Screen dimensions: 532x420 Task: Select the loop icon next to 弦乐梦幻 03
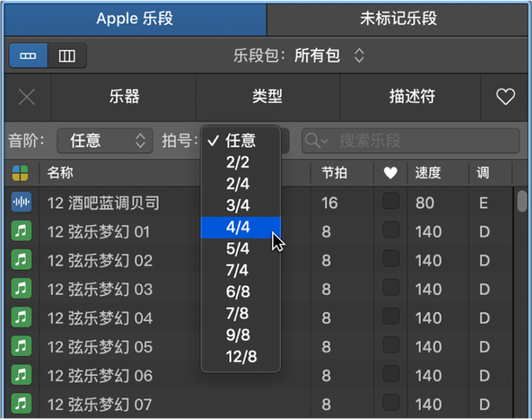[x=21, y=289]
